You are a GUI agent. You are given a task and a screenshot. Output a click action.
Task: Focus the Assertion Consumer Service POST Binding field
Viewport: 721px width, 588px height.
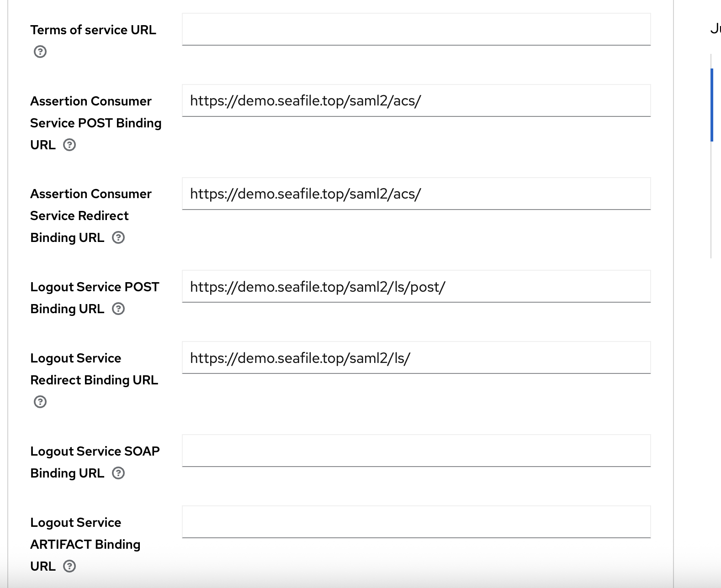point(416,101)
